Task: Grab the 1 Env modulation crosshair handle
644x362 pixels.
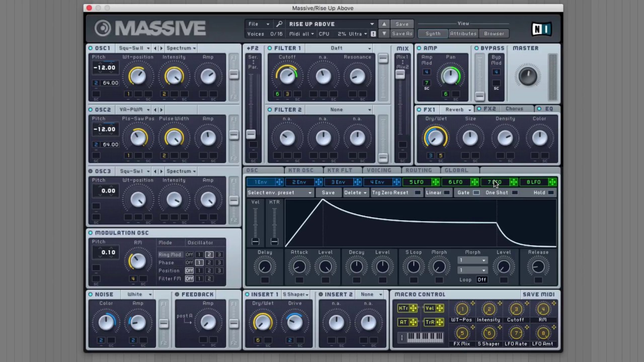Action: (279, 182)
